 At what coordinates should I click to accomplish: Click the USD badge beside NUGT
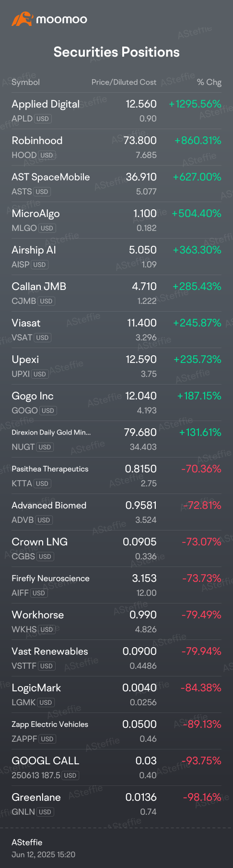coord(45,447)
